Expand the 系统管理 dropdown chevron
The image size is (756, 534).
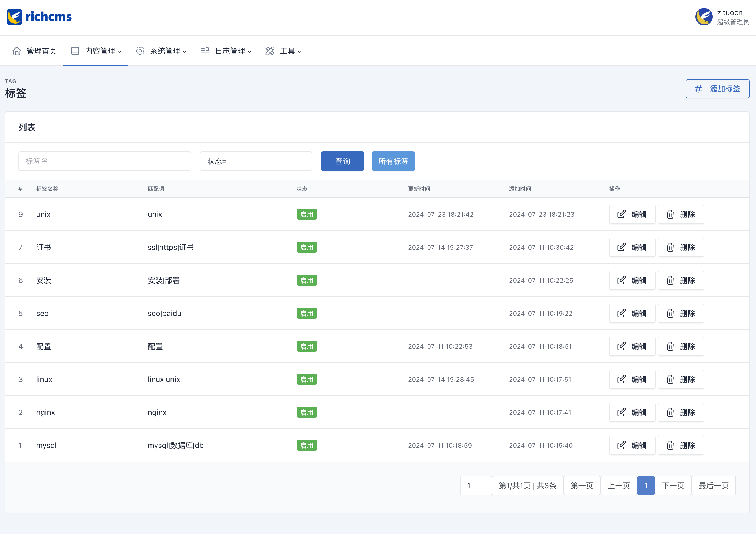pos(185,52)
